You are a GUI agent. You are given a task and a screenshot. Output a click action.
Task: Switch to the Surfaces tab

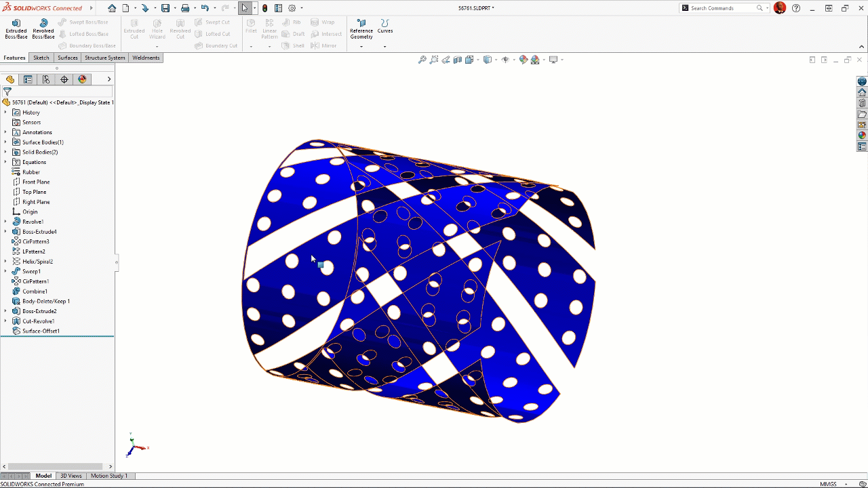(x=68, y=58)
